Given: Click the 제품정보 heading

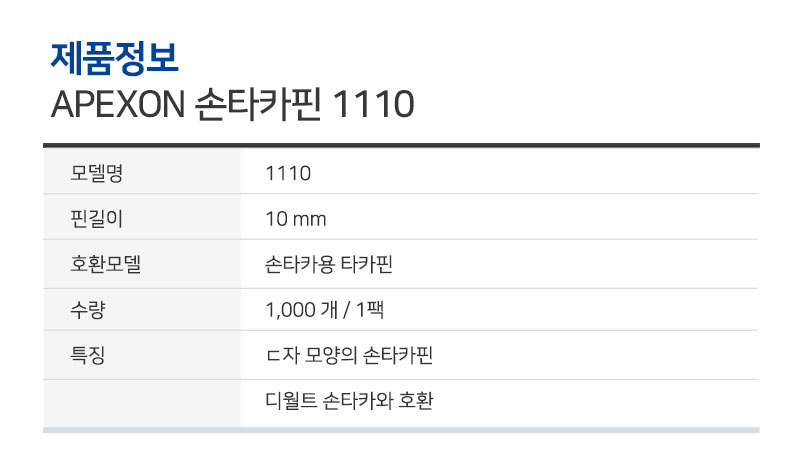Looking at the screenshot, I should 114,59.
